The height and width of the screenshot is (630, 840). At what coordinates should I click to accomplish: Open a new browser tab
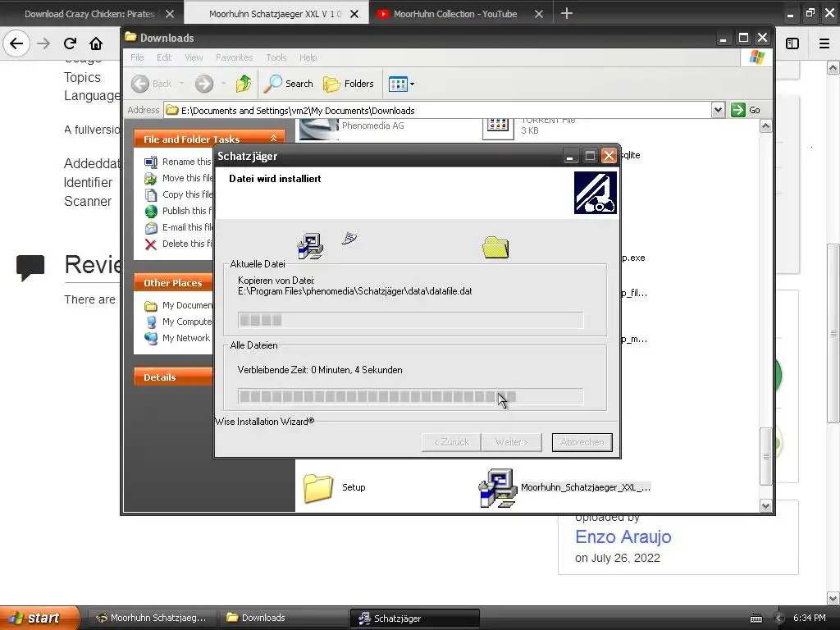point(567,13)
